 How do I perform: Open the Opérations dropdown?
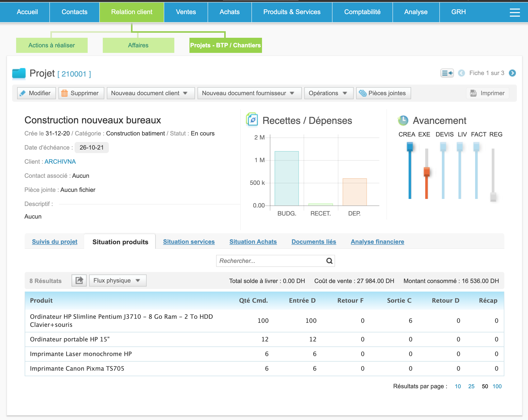(328, 93)
